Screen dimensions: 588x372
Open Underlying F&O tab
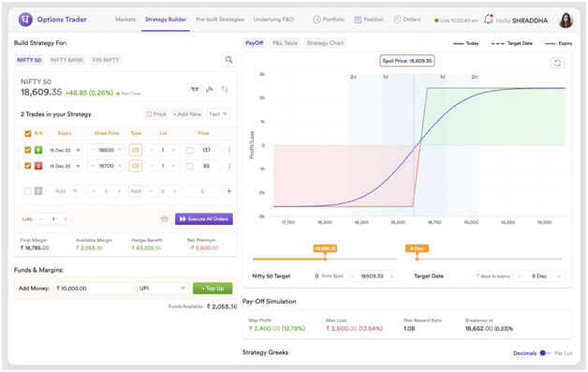(273, 19)
